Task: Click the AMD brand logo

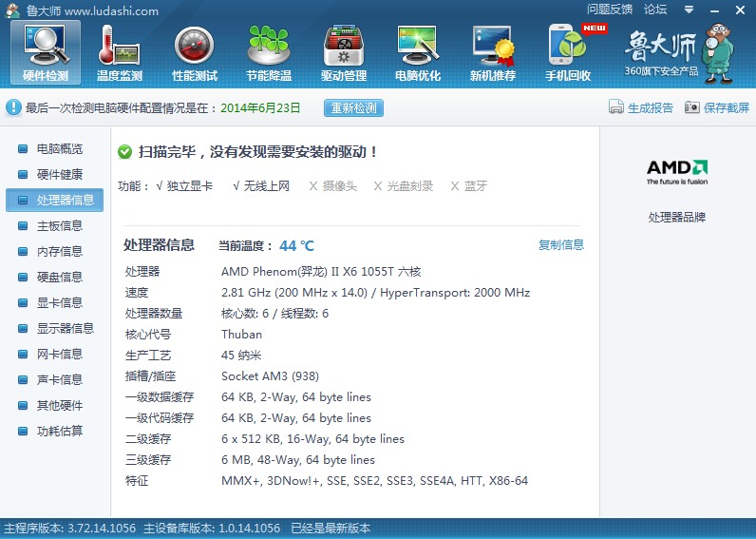Action: (x=677, y=172)
